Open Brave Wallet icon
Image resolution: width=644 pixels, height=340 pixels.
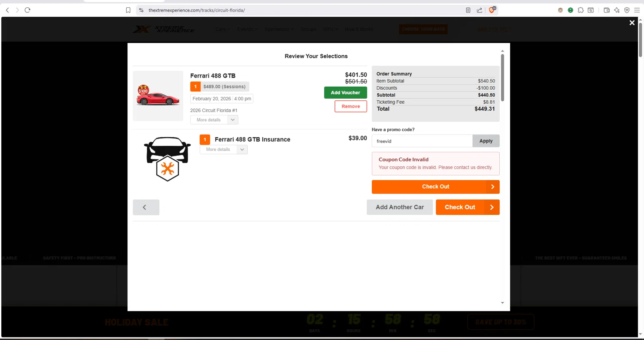click(607, 10)
